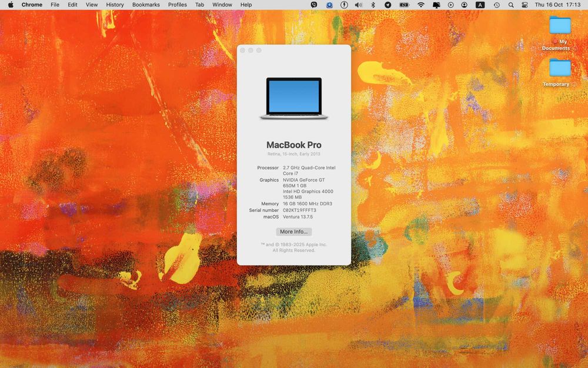Open the battery status menu
Image resolution: width=588 pixels, height=368 pixels.
point(405,5)
